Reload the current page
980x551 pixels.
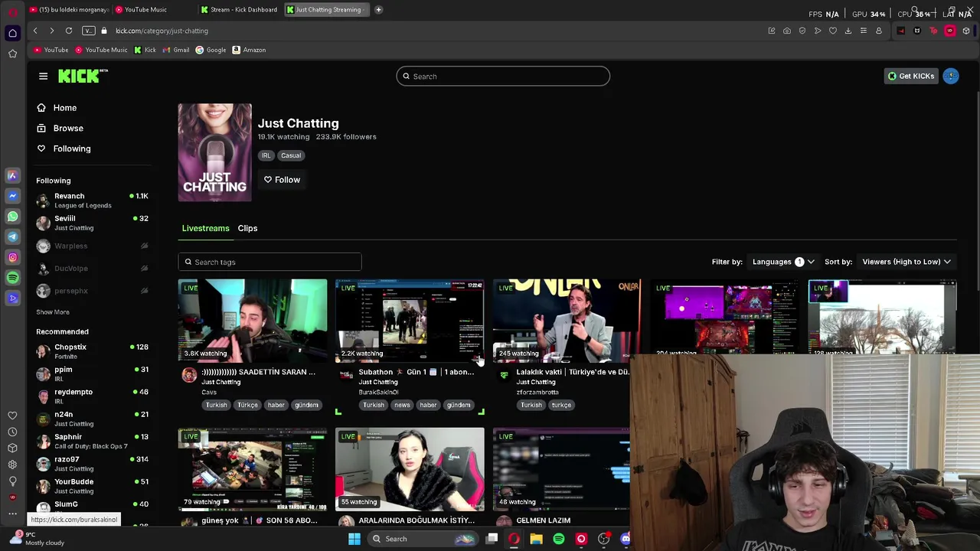coord(69,31)
